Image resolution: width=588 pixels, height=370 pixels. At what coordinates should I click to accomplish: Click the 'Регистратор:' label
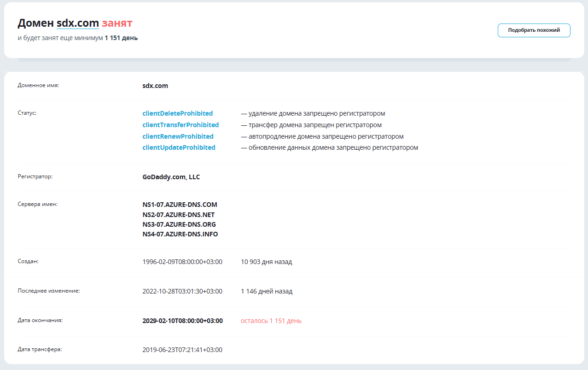coord(35,176)
